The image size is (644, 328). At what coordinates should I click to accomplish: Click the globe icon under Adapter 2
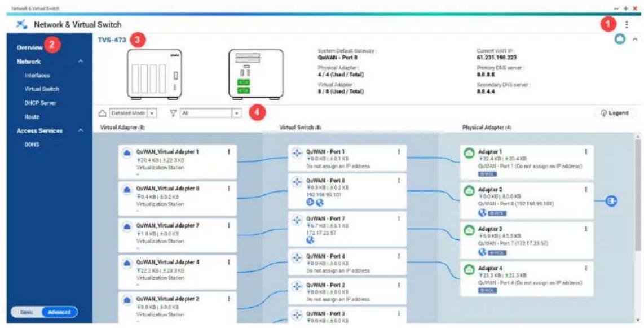click(x=482, y=213)
